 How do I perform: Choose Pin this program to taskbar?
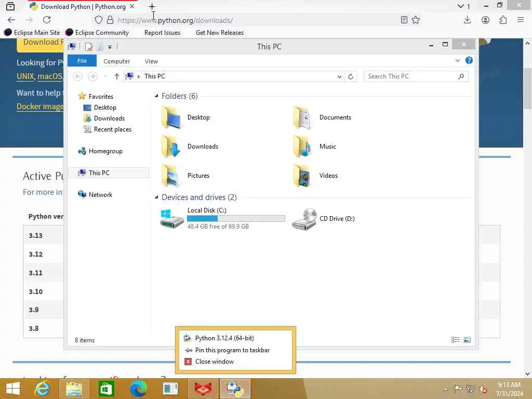(x=235, y=350)
